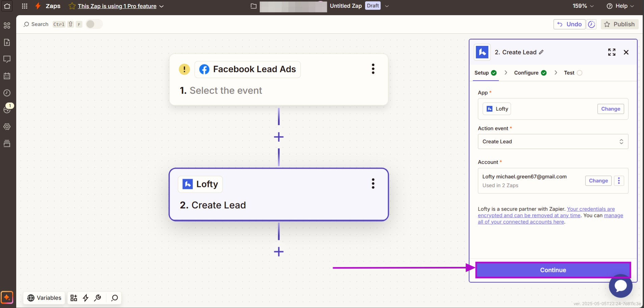Click the Publish button
This screenshot has height=308, width=644.
pyautogui.click(x=619, y=24)
